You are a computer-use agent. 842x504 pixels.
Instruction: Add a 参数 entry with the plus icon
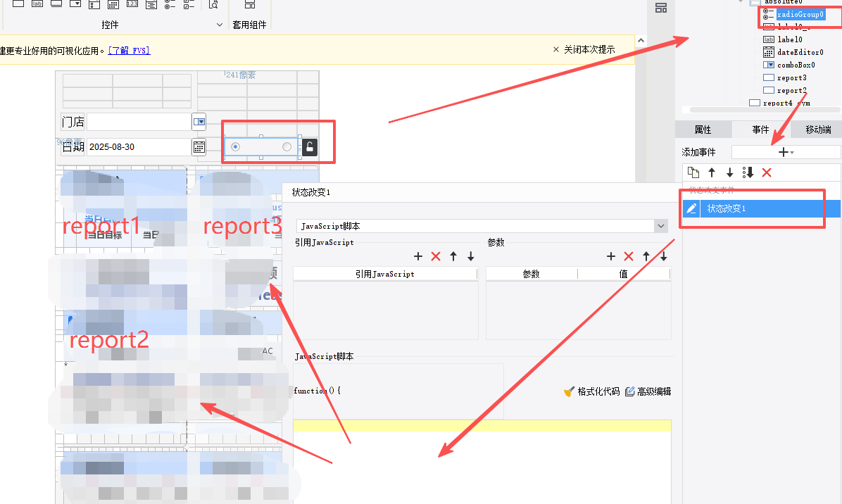[x=611, y=256]
